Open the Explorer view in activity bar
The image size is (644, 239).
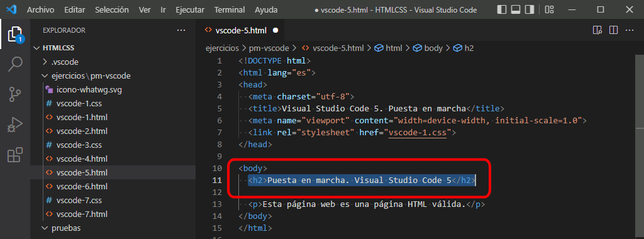coord(15,35)
